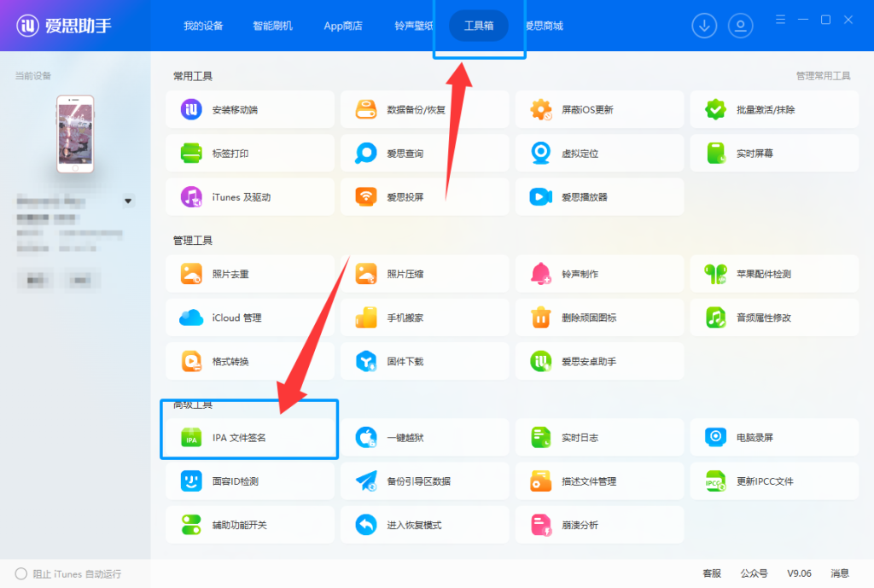Click the 爱思助手 logo

coord(64,26)
